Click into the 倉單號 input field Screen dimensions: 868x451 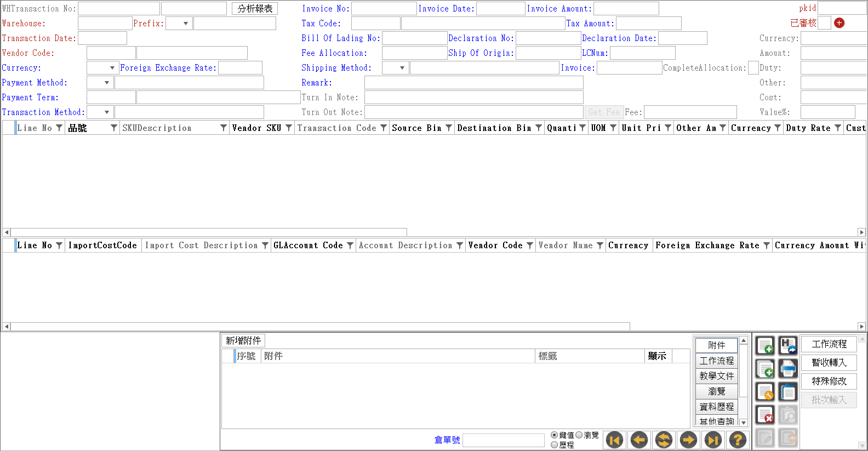[503, 440]
